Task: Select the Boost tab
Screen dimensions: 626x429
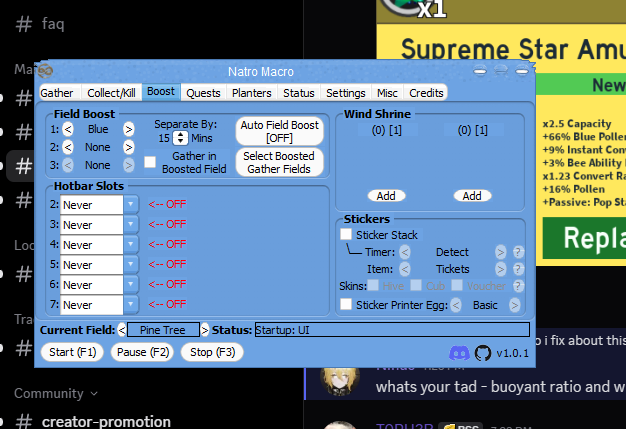Action: click(161, 91)
